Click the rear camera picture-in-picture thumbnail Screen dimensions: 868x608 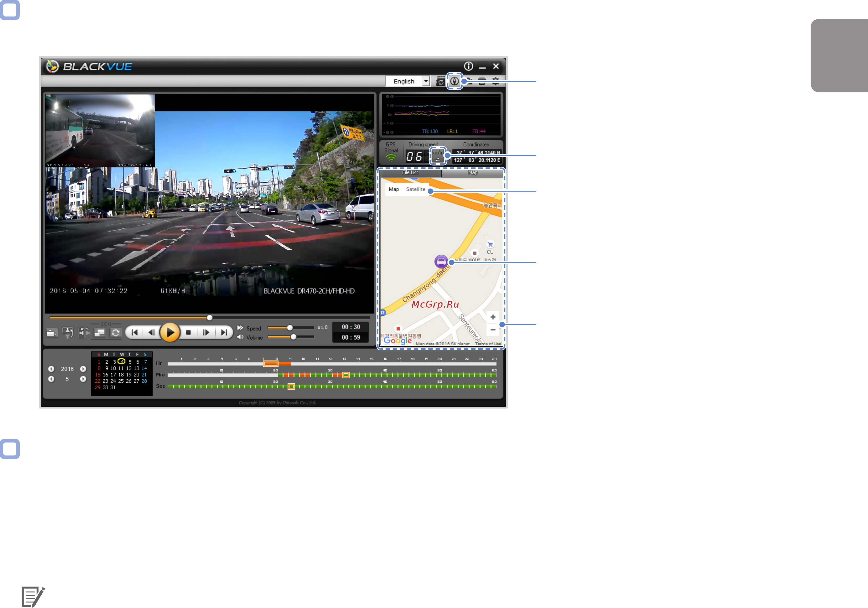click(x=100, y=130)
